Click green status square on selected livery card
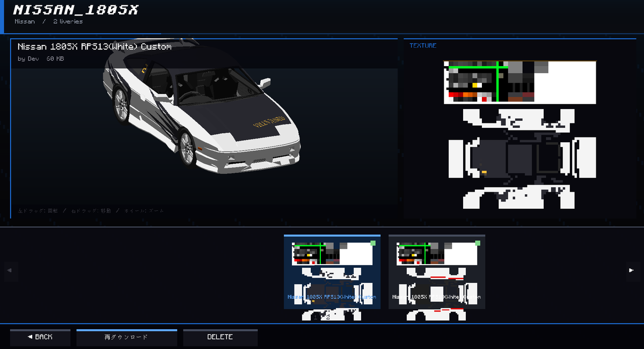 point(373,243)
